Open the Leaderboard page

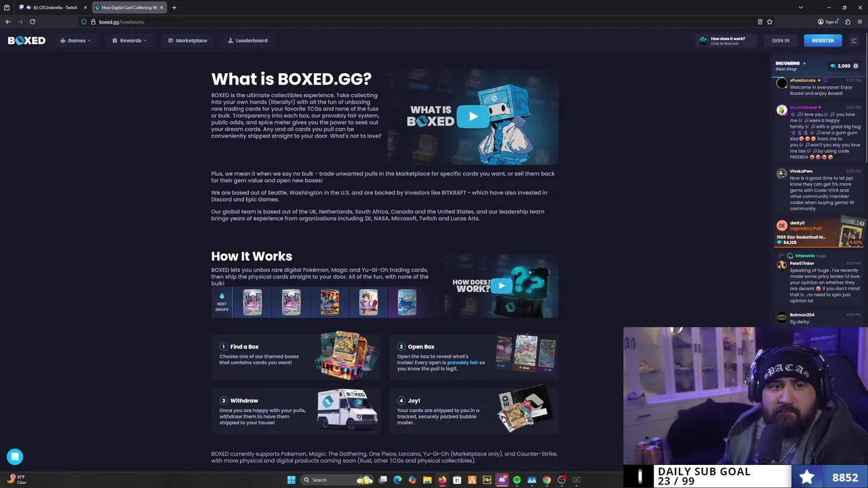[x=248, y=41]
